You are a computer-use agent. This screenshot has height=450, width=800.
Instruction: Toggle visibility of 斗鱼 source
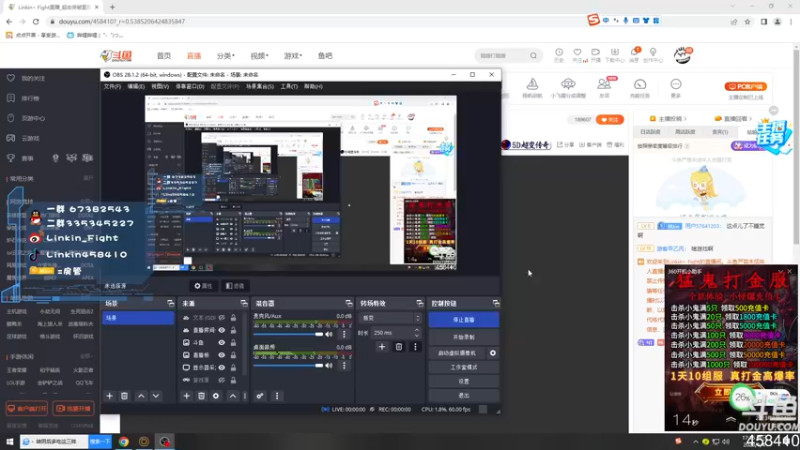point(221,343)
